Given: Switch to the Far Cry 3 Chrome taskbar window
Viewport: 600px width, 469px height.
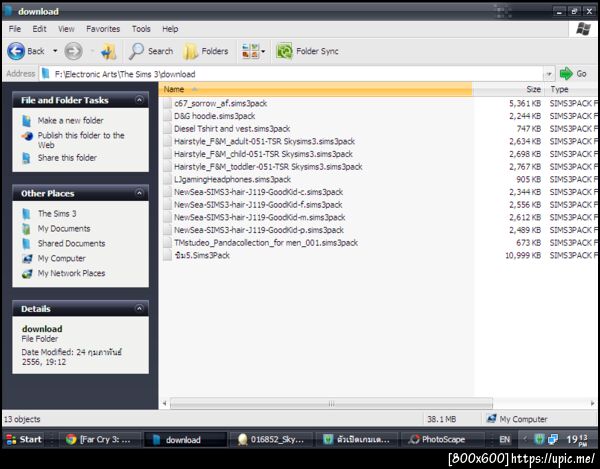Looking at the screenshot, I should point(99,439).
